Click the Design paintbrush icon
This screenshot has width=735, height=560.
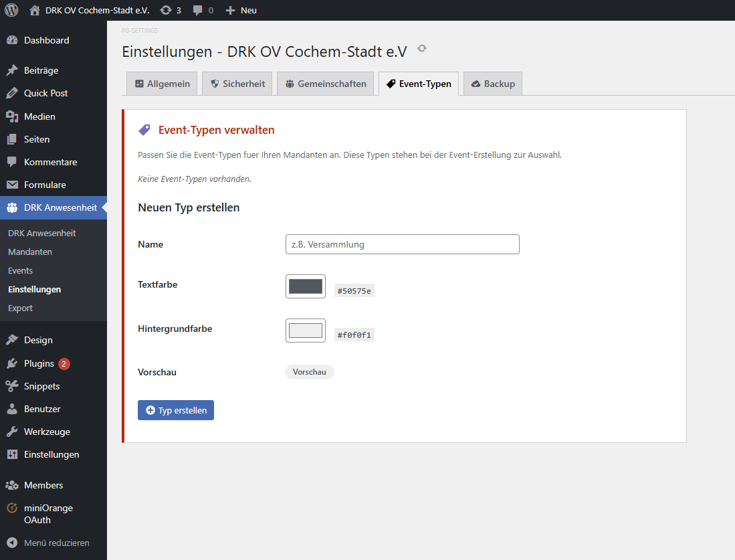click(x=12, y=340)
